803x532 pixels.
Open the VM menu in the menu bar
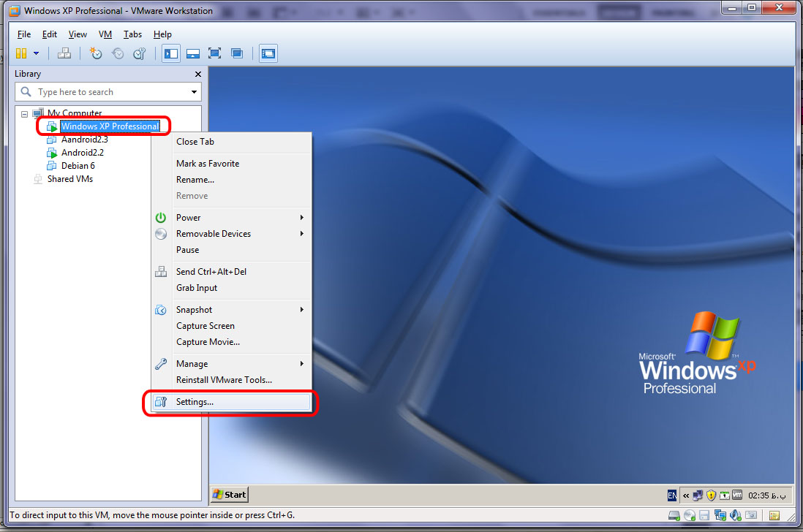[105, 34]
